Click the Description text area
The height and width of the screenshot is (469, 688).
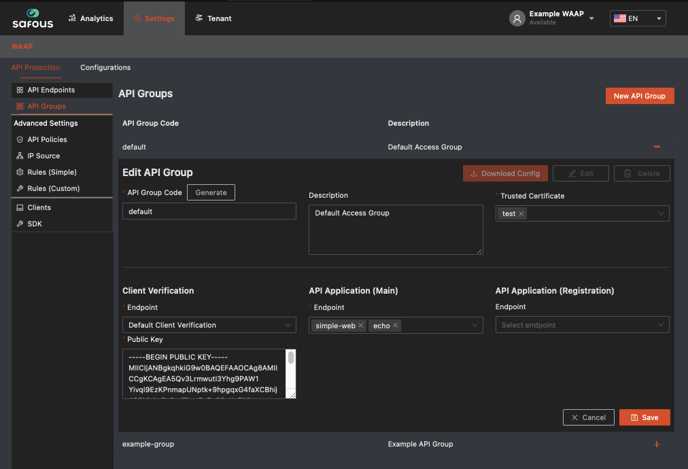point(396,229)
